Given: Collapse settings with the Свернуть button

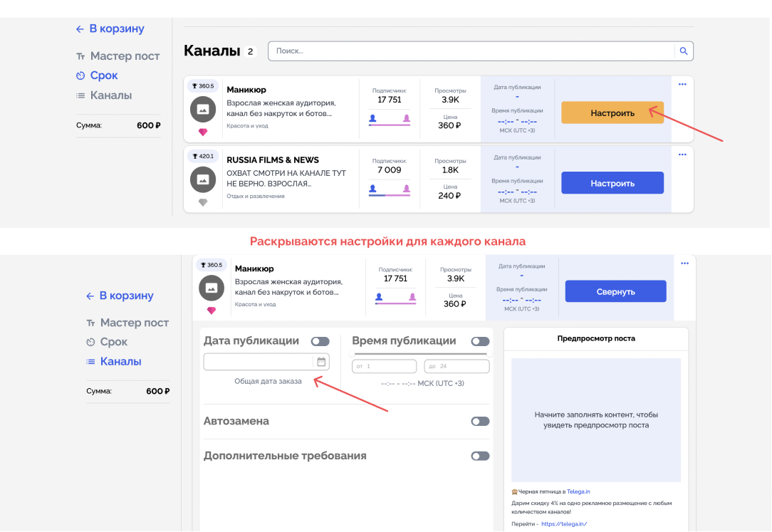Looking at the screenshot, I should pos(615,291).
